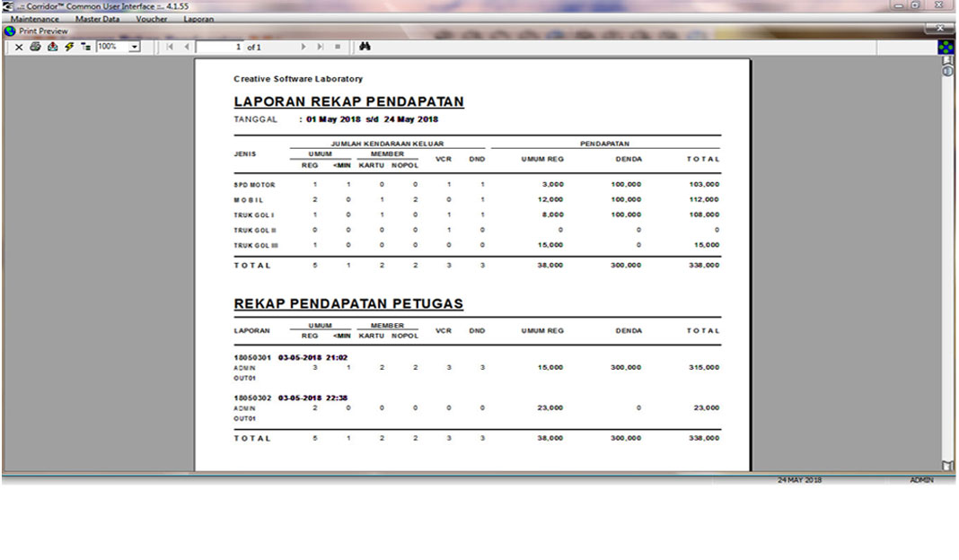Jump to the last page arrow

[321, 47]
